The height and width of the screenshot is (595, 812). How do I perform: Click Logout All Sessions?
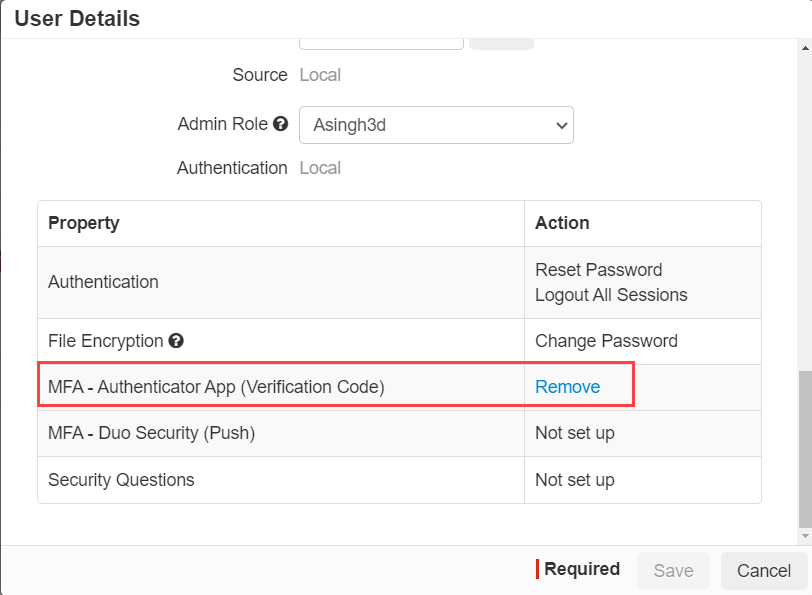(610, 295)
